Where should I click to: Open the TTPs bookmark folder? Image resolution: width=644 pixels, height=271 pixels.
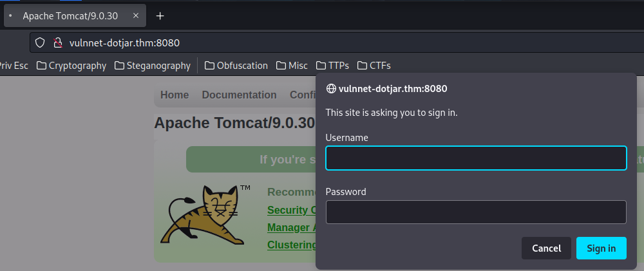coord(332,66)
